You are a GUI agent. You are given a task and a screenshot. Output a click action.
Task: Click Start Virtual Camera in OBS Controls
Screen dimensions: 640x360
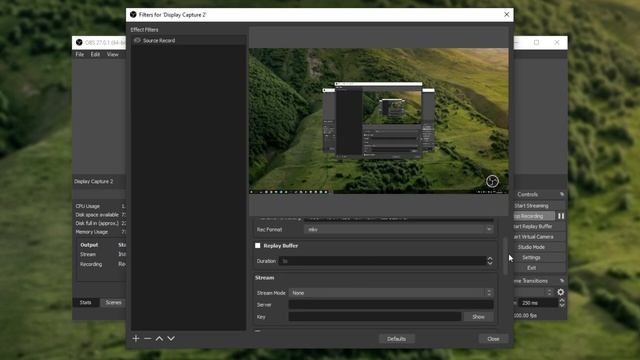click(539, 237)
